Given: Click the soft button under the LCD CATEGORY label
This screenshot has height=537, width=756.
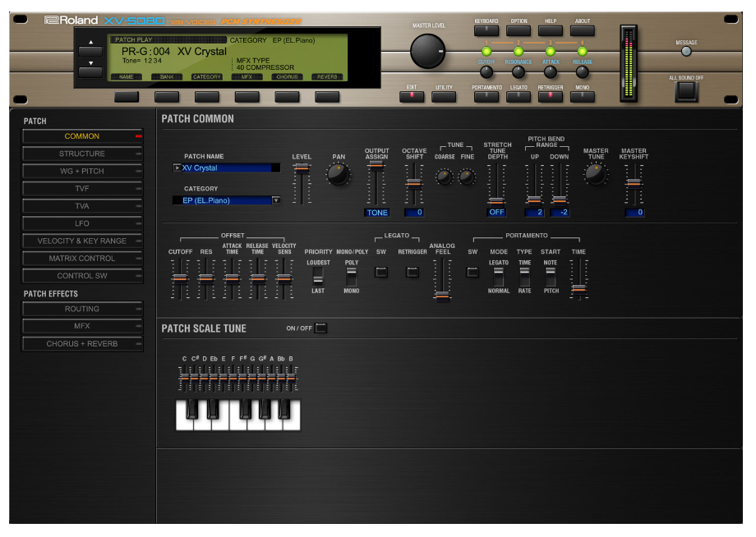Looking at the screenshot, I should [x=207, y=97].
